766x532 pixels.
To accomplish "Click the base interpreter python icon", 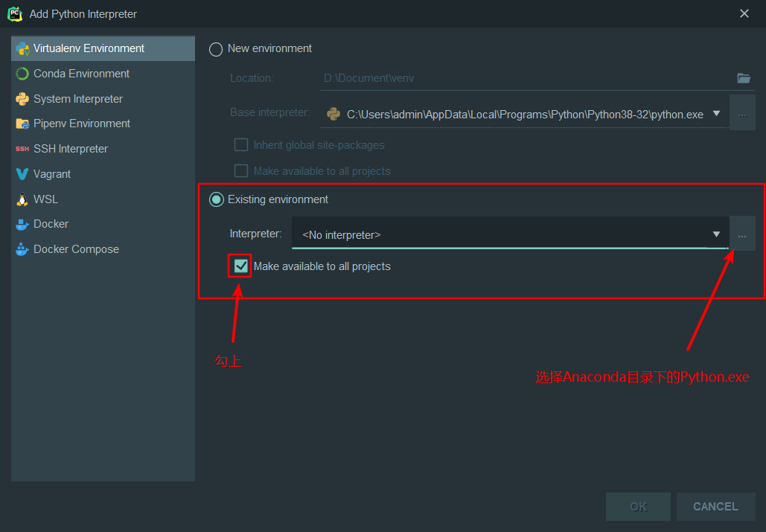I will (x=333, y=114).
